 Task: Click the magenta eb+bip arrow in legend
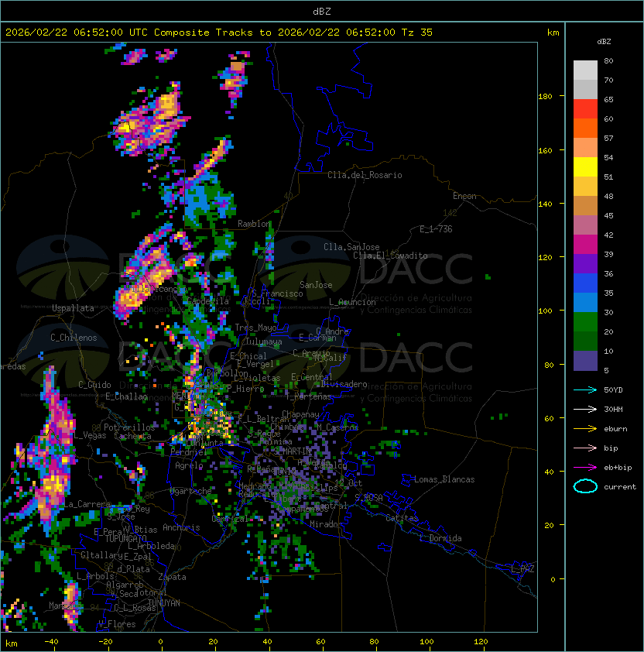coord(585,468)
